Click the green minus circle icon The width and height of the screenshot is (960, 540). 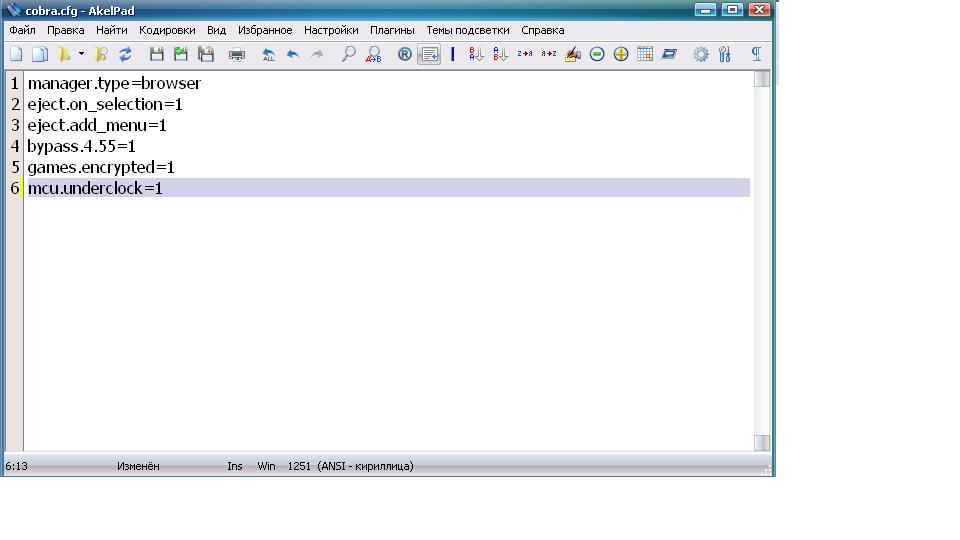[x=597, y=54]
